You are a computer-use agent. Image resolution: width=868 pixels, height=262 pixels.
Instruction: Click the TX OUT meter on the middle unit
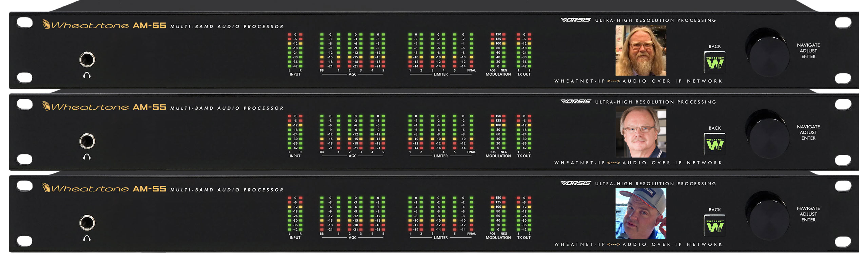pos(524,136)
